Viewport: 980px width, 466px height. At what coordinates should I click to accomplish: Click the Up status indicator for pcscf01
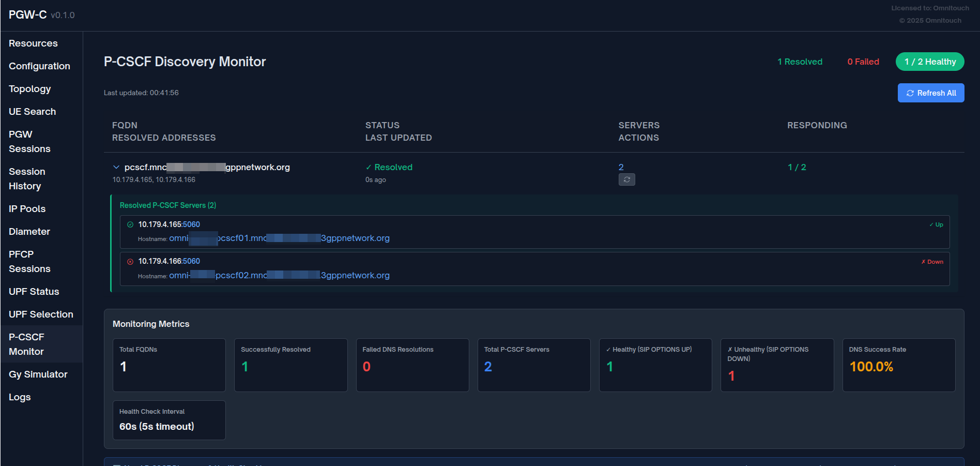936,224
